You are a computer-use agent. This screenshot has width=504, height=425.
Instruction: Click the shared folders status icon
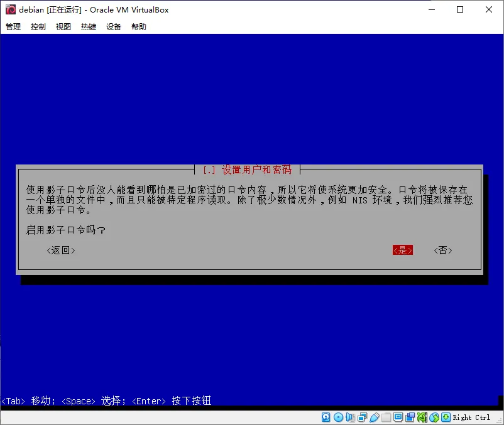[386, 417]
